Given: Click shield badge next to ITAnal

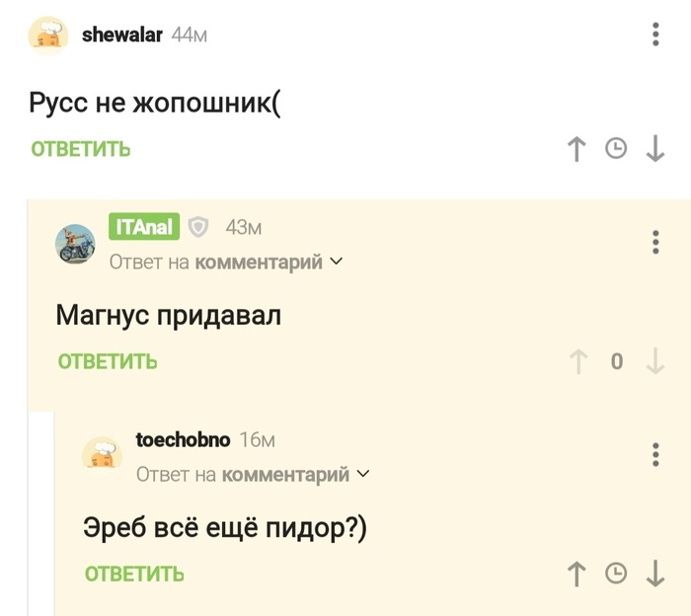Looking at the screenshot, I should point(198,228).
